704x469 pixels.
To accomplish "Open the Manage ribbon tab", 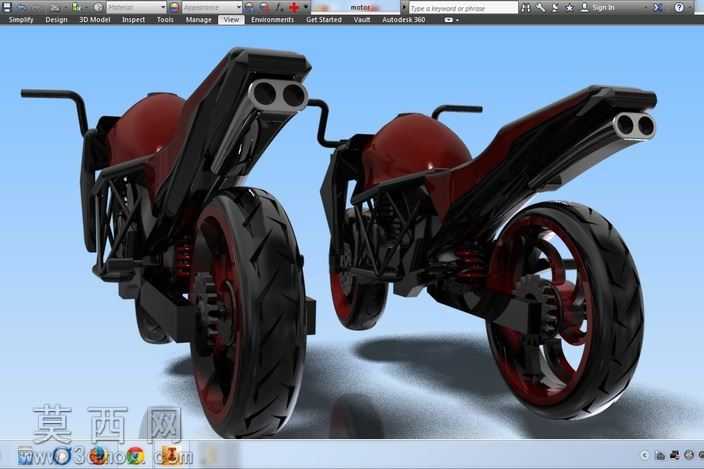I will click(198, 20).
